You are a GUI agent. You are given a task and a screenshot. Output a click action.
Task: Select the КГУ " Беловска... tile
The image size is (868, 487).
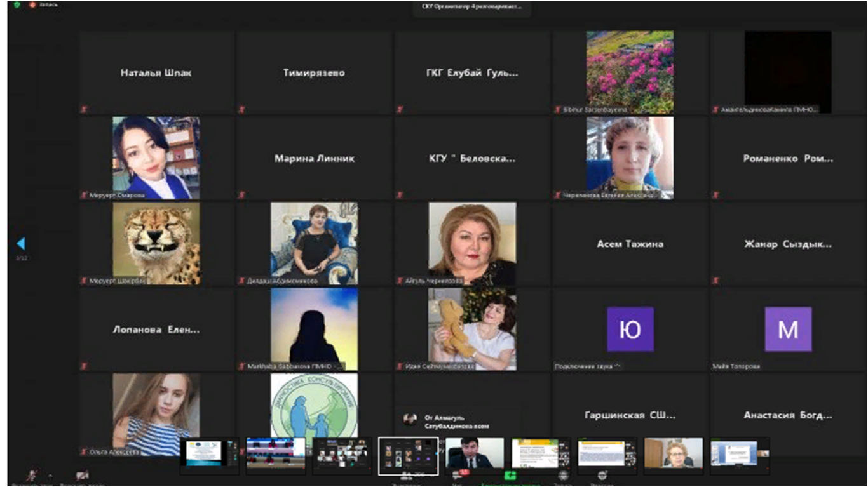[472, 158]
